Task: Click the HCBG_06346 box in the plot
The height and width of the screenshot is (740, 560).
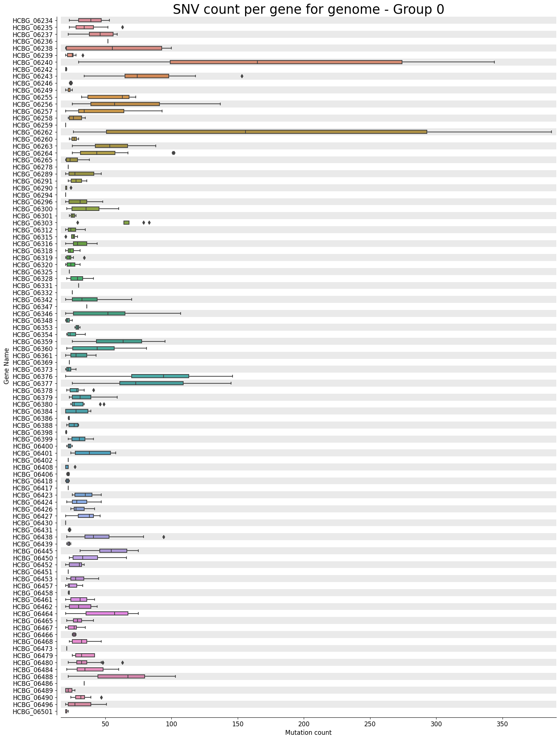Action: (99, 314)
